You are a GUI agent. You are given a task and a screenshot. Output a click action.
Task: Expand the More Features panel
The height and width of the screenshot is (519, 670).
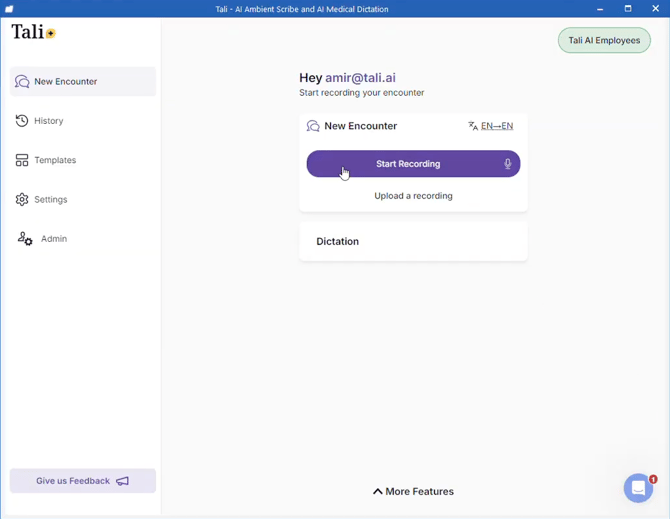coord(413,492)
